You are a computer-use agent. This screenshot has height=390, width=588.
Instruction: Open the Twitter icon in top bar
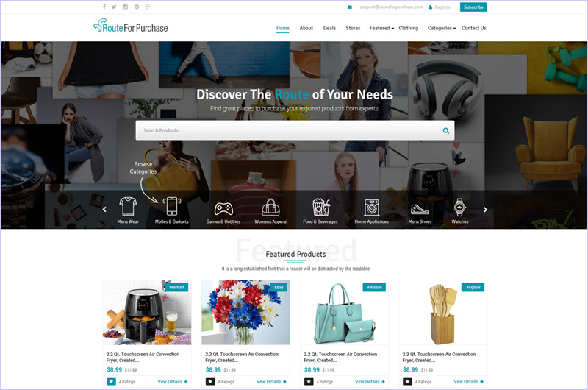(x=114, y=7)
